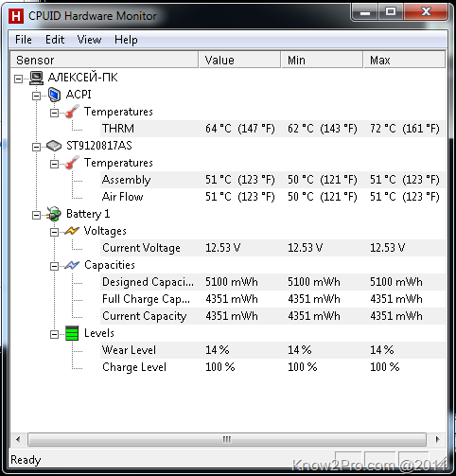This screenshot has width=456, height=476.
Task: Minimize the Hardware Monitor window
Action: pos(365,12)
